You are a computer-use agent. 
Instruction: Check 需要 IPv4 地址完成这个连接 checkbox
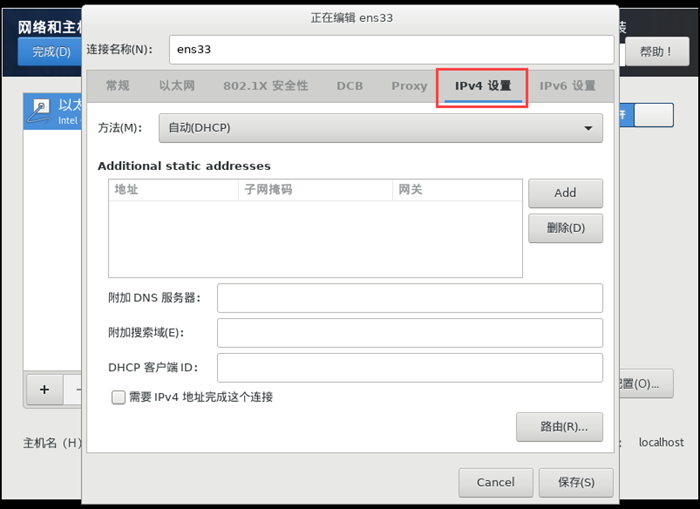[119, 397]
